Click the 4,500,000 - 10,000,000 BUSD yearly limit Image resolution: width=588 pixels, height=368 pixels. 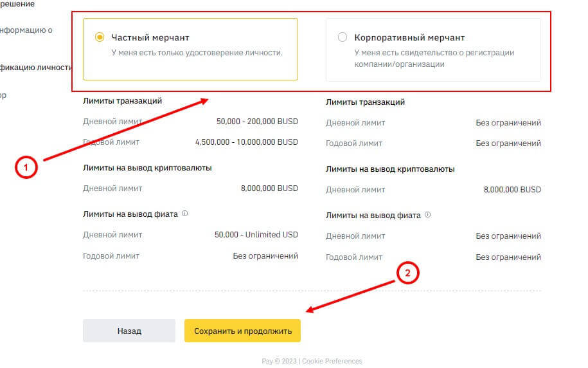pos(246,142)
